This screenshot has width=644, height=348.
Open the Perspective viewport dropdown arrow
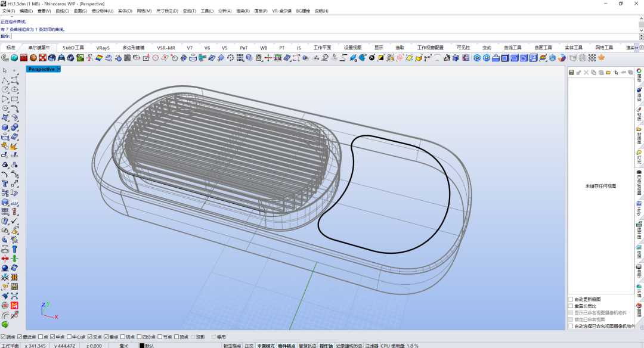point(58,69)
